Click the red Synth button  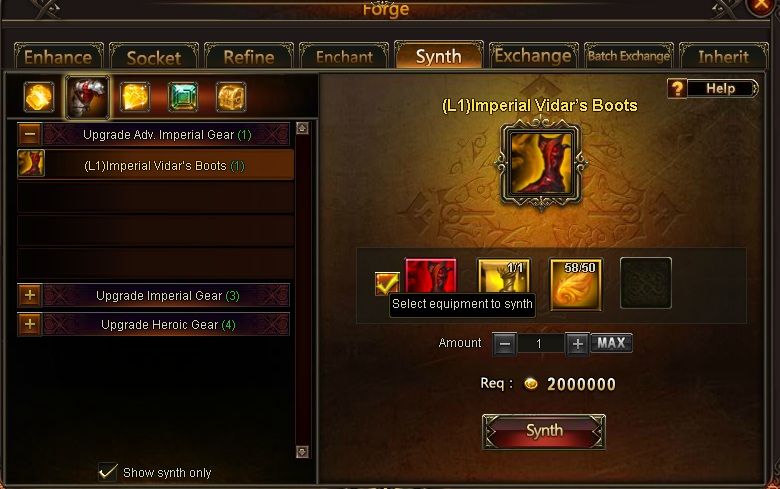click(544, 431)
